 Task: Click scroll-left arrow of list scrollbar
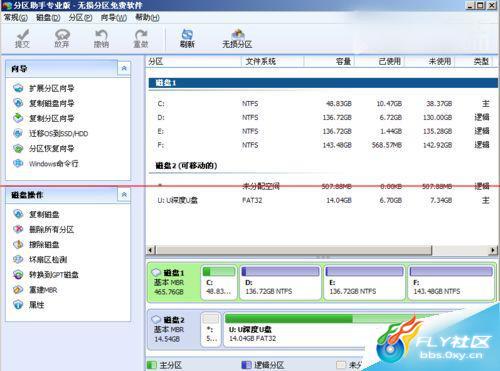click(x=151, y=250)
